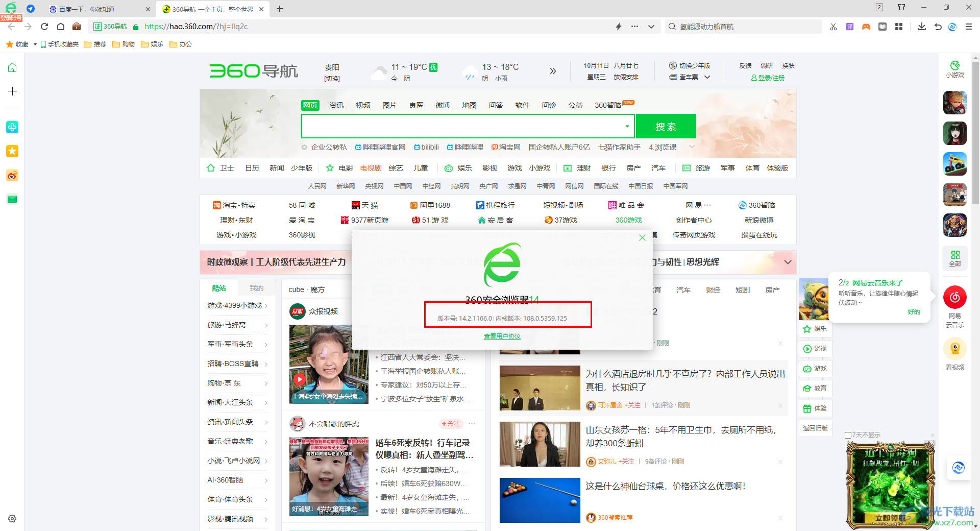Open the Weibo sidebar icon
The height and width of the screenshot is (531, 980).
tap(12, 176)
